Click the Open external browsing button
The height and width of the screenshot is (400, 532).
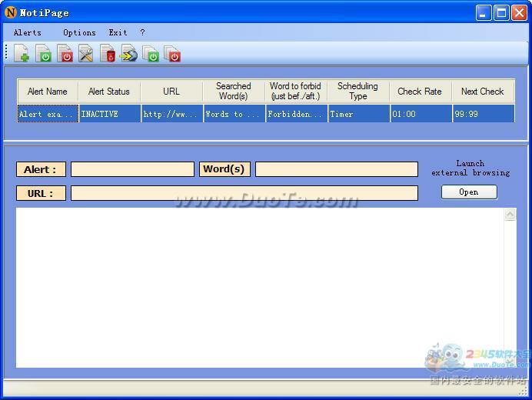tap(469, 192)
